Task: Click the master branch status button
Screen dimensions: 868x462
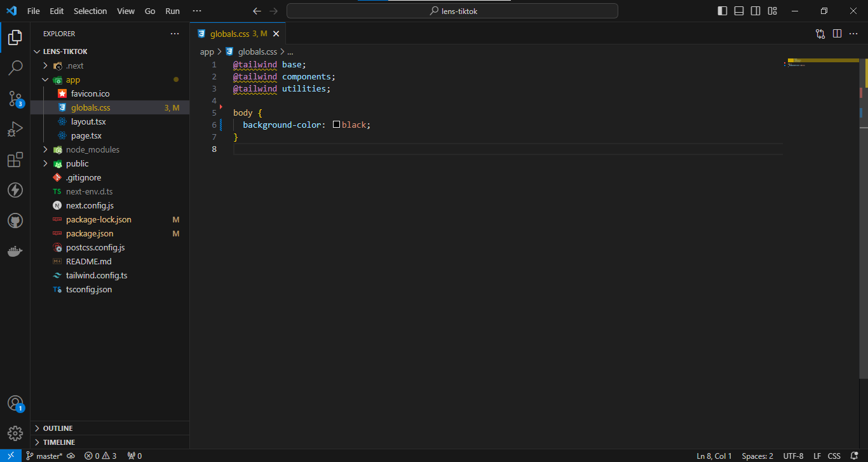Action: [x=44, y=456]
